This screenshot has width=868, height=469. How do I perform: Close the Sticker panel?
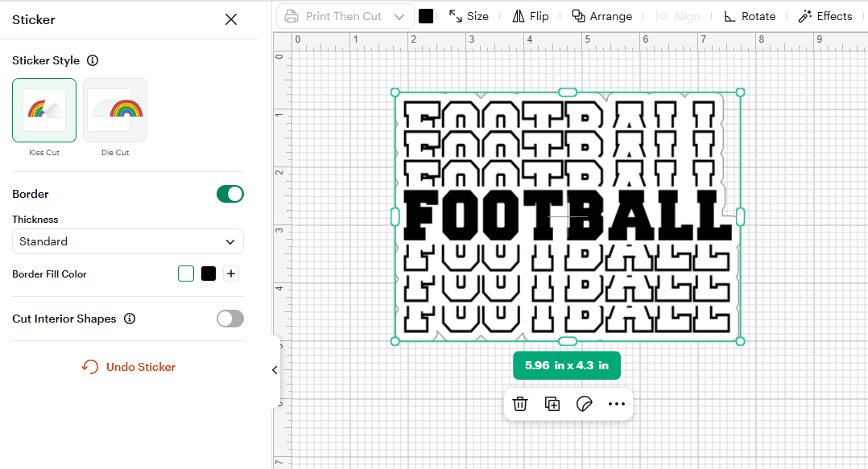pyautogui.click(x=231, y=19)
